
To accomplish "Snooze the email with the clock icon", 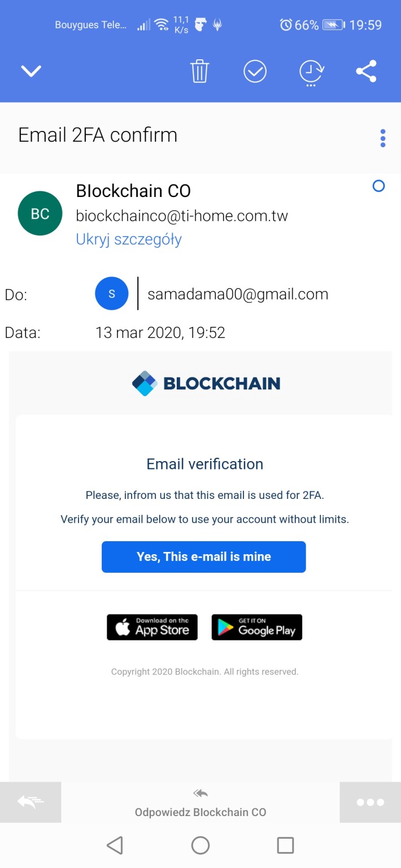I will coord(311,72).
